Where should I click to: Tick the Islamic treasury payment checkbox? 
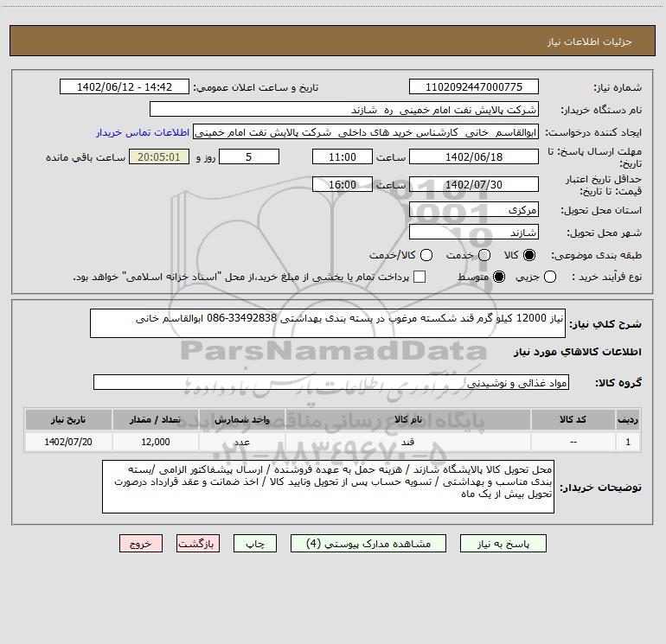tap(419, 277)
